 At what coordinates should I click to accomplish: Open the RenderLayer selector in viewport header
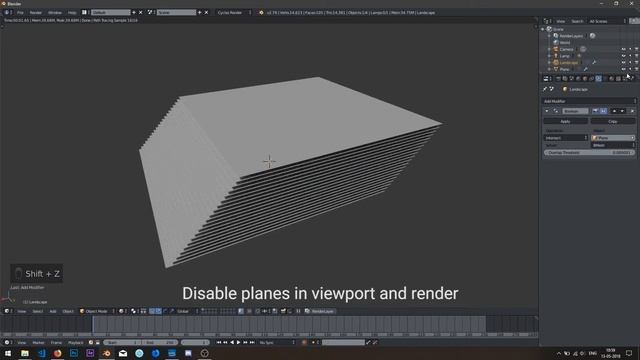(x=320, y=311)
